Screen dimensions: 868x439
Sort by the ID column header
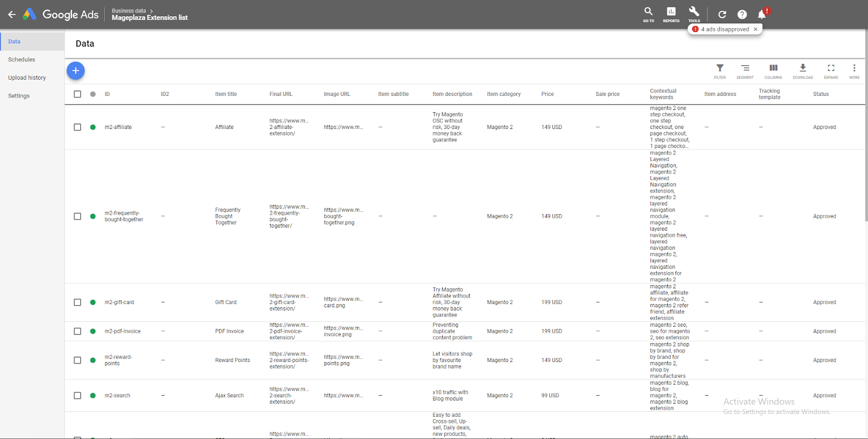tap(107, 94)
